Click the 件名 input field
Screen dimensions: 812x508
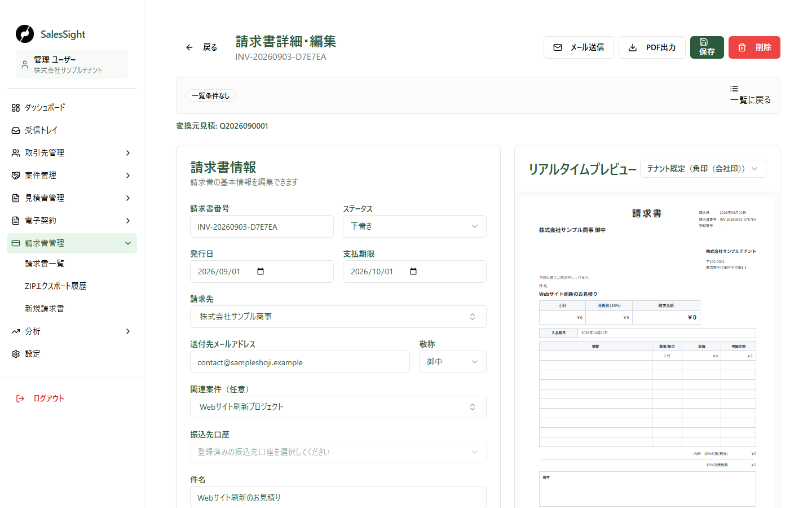click(338, 497)
